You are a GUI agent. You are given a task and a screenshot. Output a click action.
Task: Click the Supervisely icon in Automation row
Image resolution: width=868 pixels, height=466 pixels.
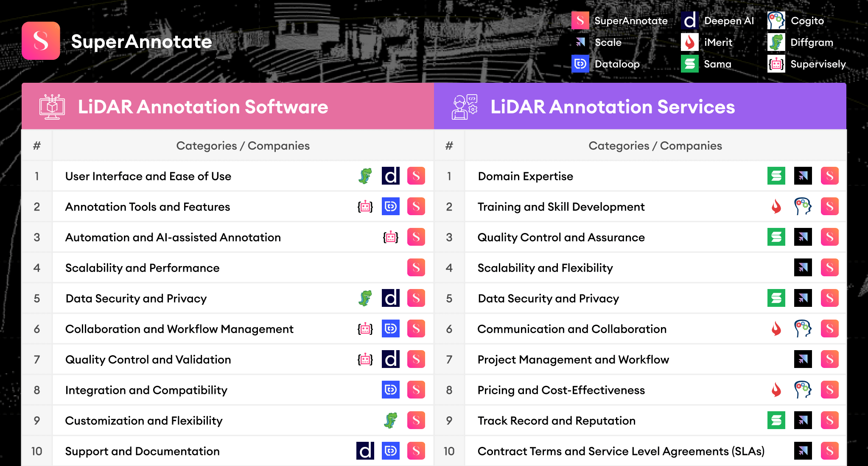[x=391, y=237]
